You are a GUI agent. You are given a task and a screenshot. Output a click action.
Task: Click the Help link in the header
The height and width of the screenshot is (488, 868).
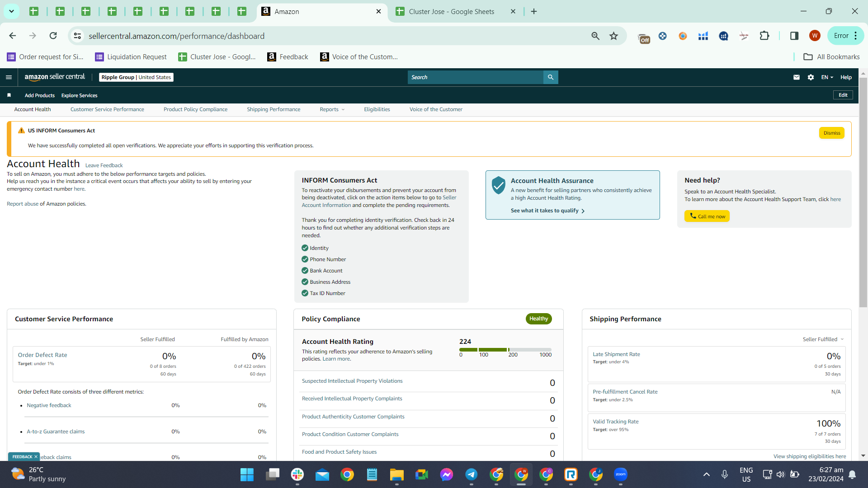tap(846, 77)
